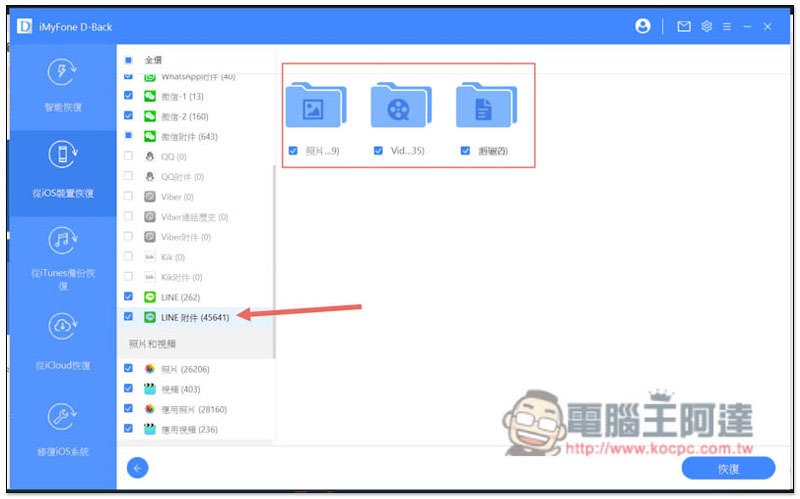Select the WeChat-2 app icon
This screenshot has width=800, height=499.
coord(149,116)
